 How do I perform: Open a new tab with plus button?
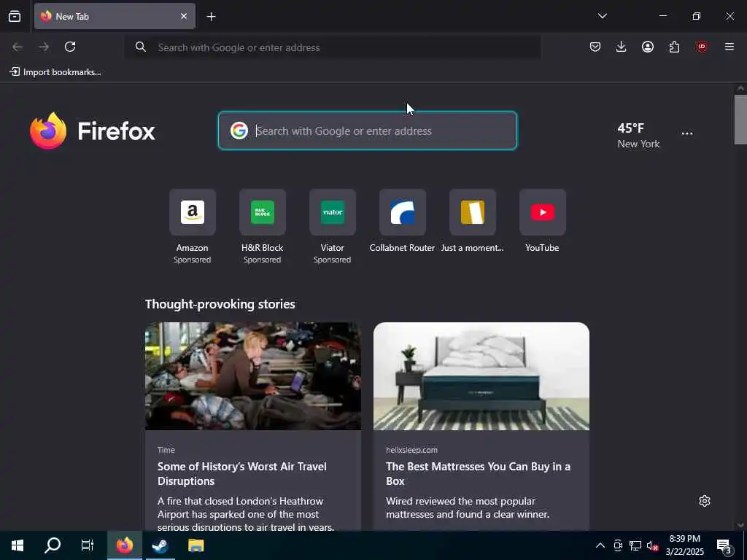coord(211,17)
